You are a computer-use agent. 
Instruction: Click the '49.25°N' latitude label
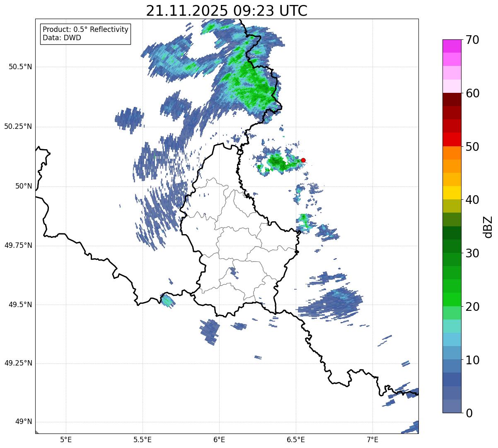pos(18,363)
